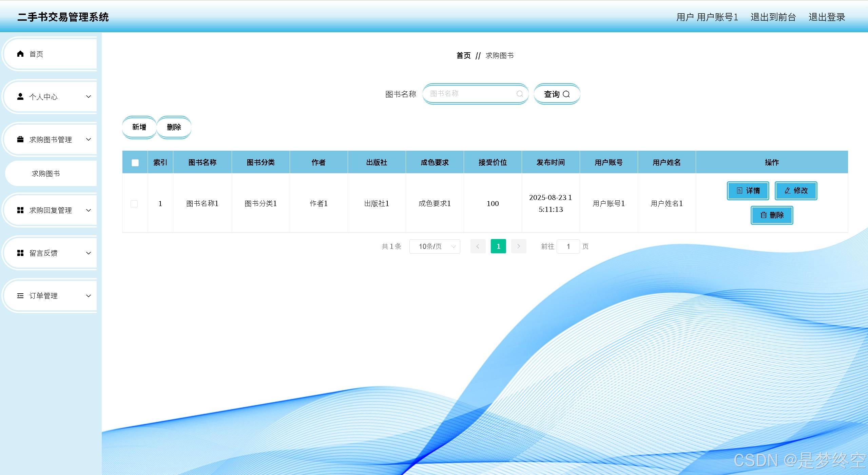
Task: Click the 新增 button
Action: tap(139, 127)
